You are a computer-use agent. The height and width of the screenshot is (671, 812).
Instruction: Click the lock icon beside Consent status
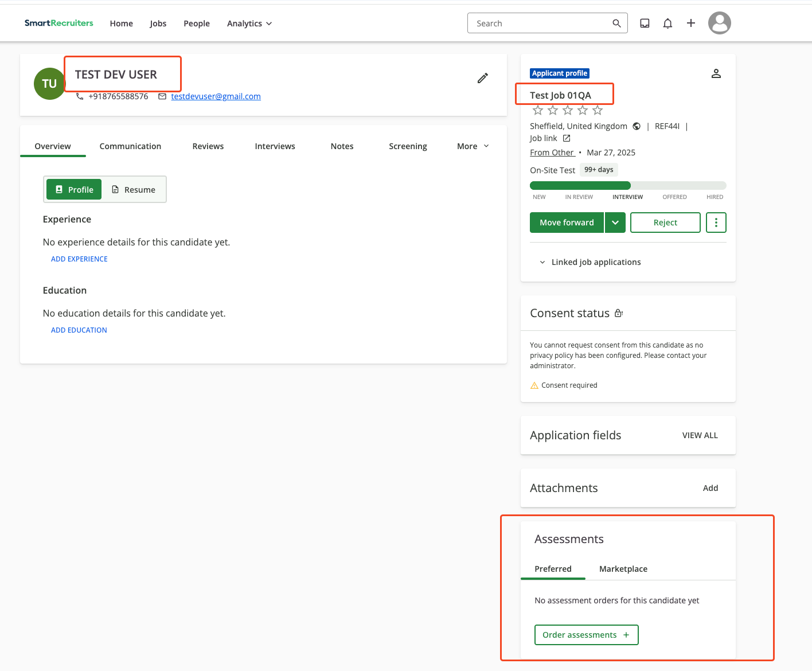pos(618,313)
